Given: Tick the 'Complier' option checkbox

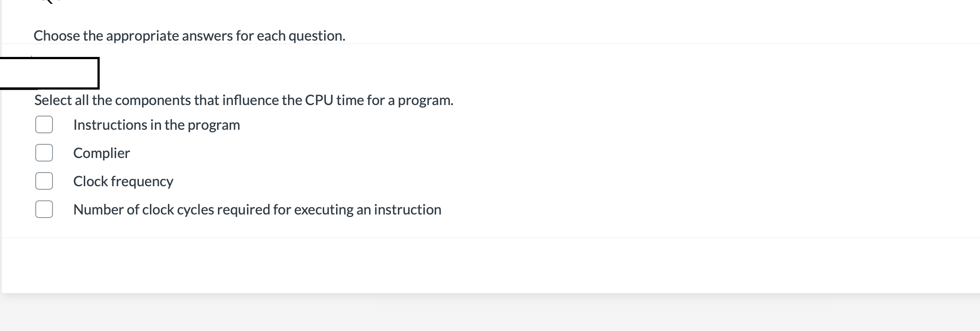Looking at the screenshot, I should click(x=44, y=153).
